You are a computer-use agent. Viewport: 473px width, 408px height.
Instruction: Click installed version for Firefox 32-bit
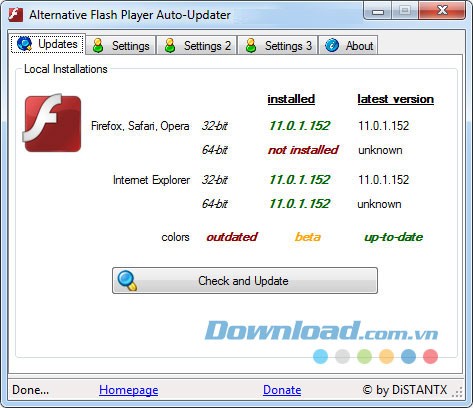(299, 126)
